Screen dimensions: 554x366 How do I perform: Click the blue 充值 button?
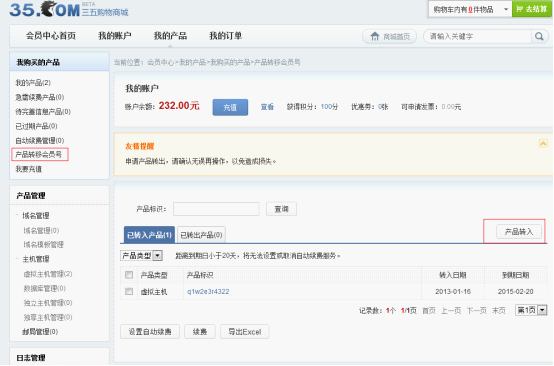click(230, 107)
